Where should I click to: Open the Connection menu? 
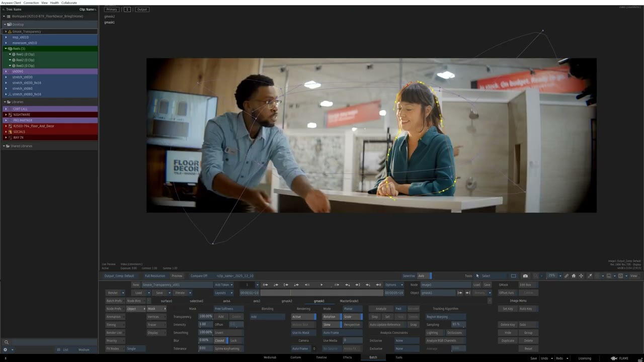coord(31,3)
